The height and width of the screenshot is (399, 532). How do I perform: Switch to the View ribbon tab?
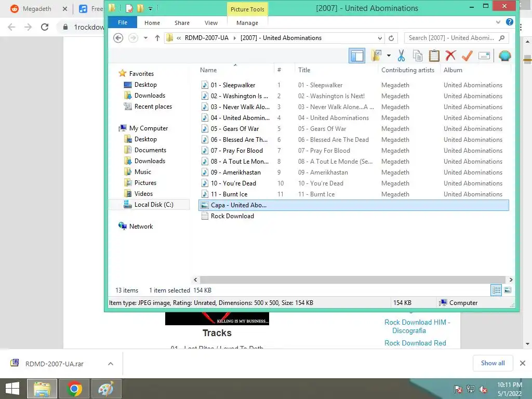click(211, 23)
